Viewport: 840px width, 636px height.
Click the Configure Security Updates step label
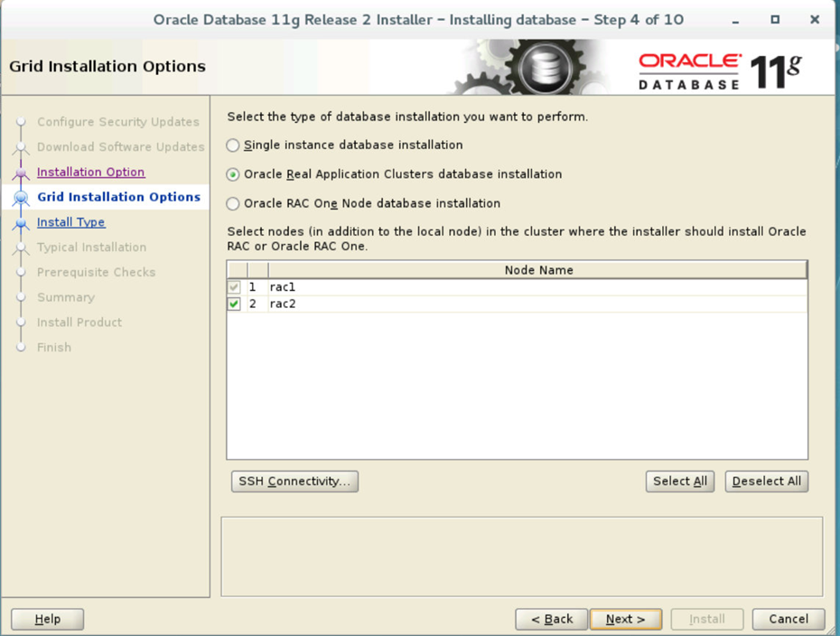[x=117, y=122]
